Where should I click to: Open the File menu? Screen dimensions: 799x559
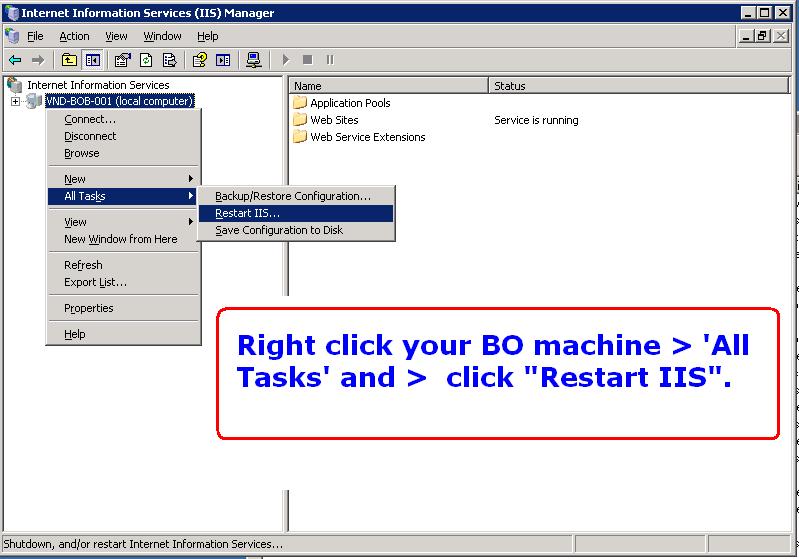tap(35, 36)
